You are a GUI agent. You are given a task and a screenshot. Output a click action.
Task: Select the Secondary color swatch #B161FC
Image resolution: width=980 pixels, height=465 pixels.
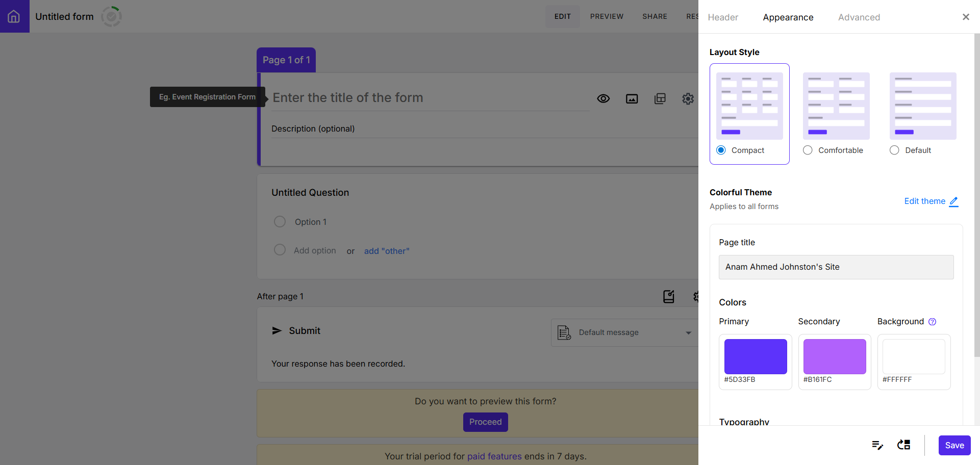point(834,356)
